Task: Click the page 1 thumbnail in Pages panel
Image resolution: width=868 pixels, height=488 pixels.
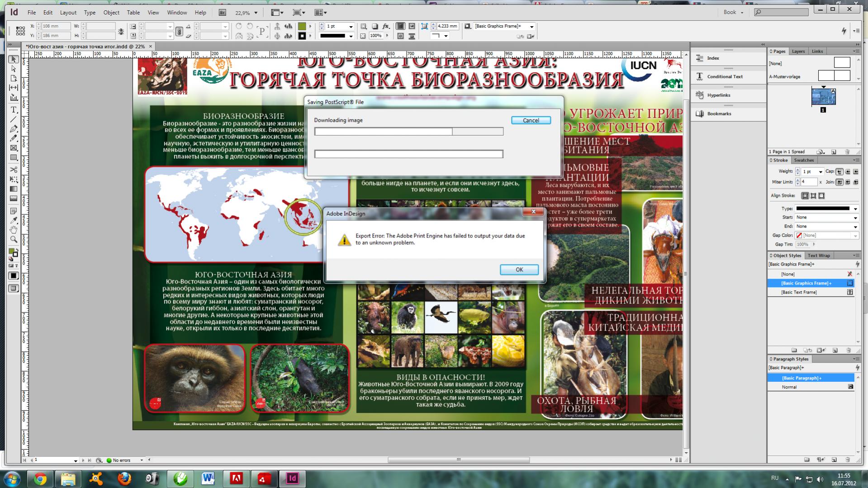Action: click(x=823, y=97)
